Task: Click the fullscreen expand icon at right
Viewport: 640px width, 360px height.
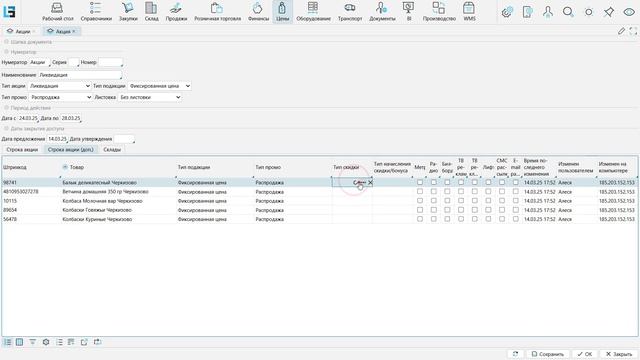Action: 633,31
